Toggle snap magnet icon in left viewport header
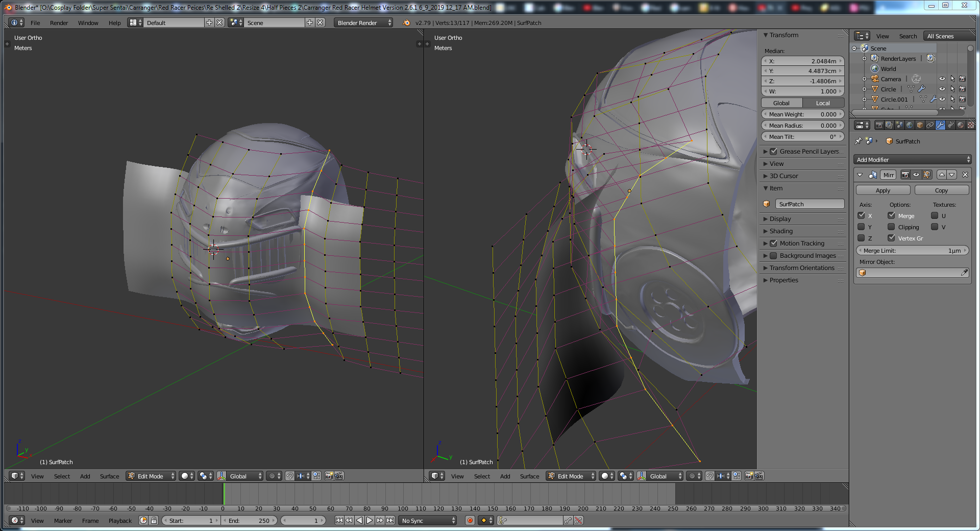 [x=290, y=476]
